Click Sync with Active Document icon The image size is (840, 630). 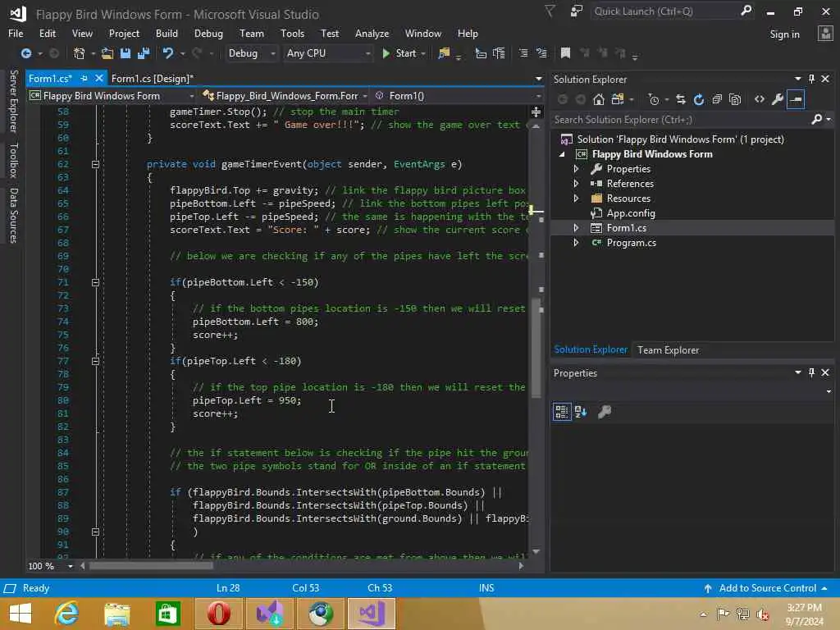coord(680,99)
